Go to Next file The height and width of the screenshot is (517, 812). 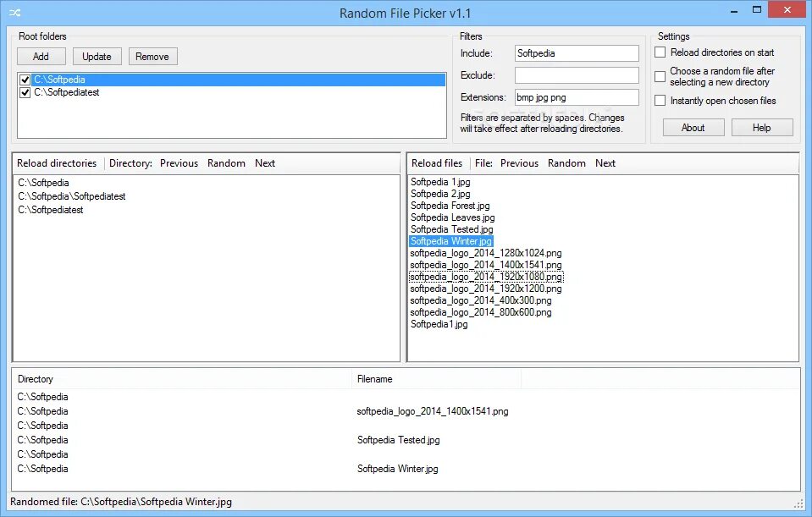605,163
